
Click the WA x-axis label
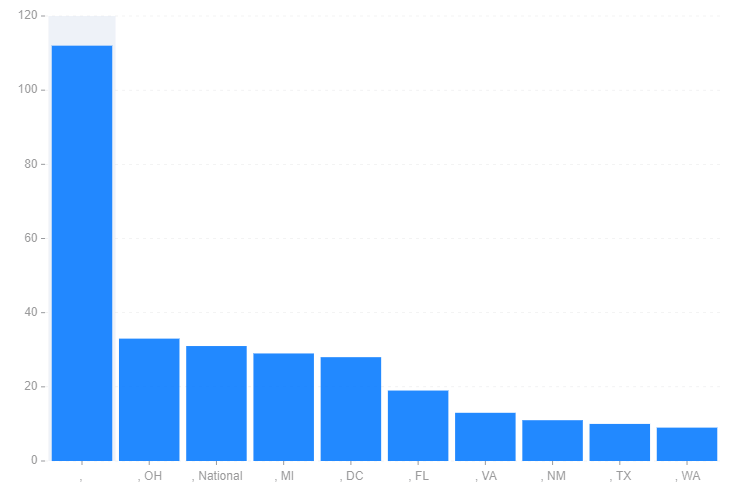[688, 476]
